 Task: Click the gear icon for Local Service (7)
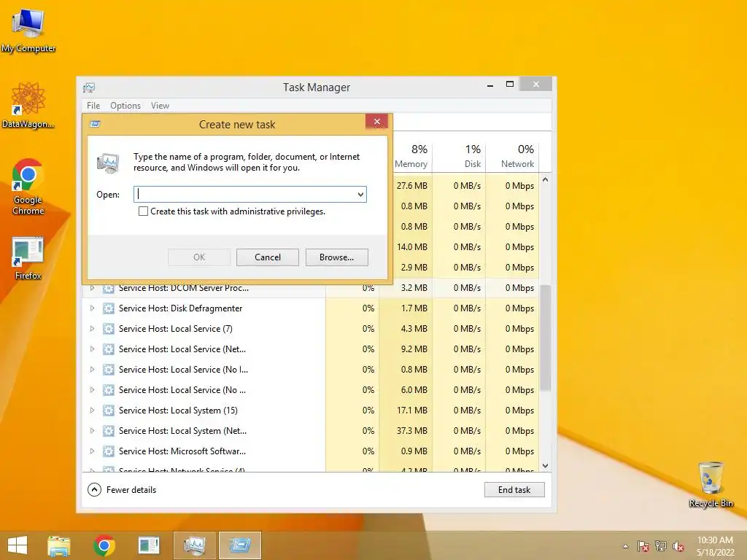click(x=109, y=329)
